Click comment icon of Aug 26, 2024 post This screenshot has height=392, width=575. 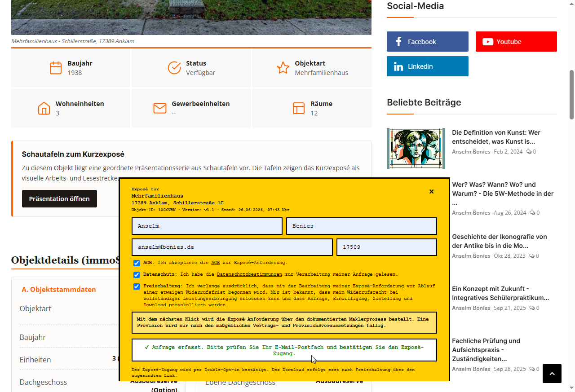[533, 213]
